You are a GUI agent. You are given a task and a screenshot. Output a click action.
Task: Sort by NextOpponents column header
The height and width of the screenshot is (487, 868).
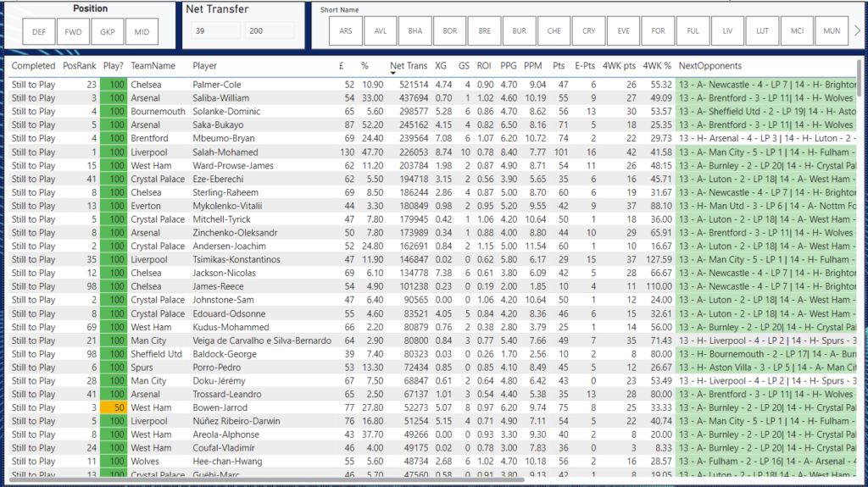709,65
